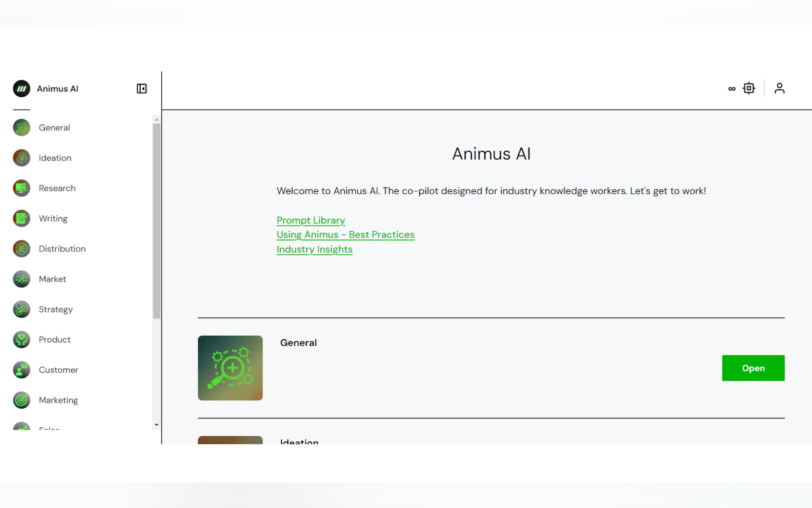This screenshot has height=508, width=812.
Task: Open the chip processor icon
Action: (x=749, y=88)
